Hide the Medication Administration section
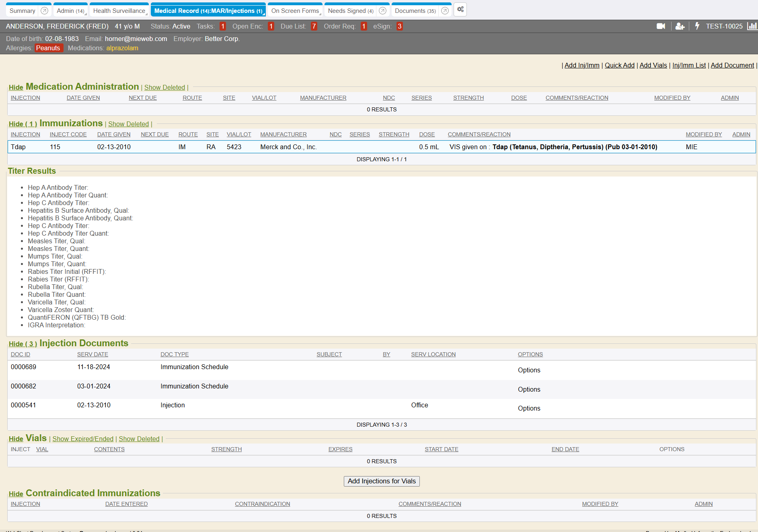The width and height of the screenshot is (758, 532). tap(16, 88)
